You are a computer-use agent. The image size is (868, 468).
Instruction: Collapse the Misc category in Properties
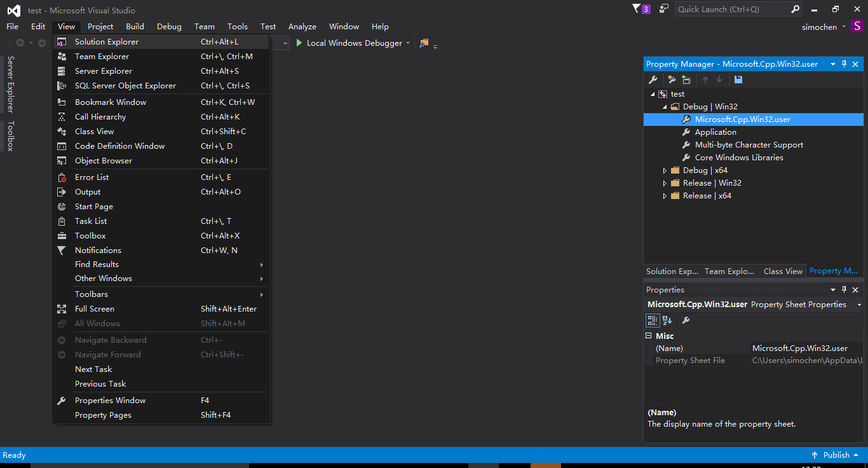(649, 336)
